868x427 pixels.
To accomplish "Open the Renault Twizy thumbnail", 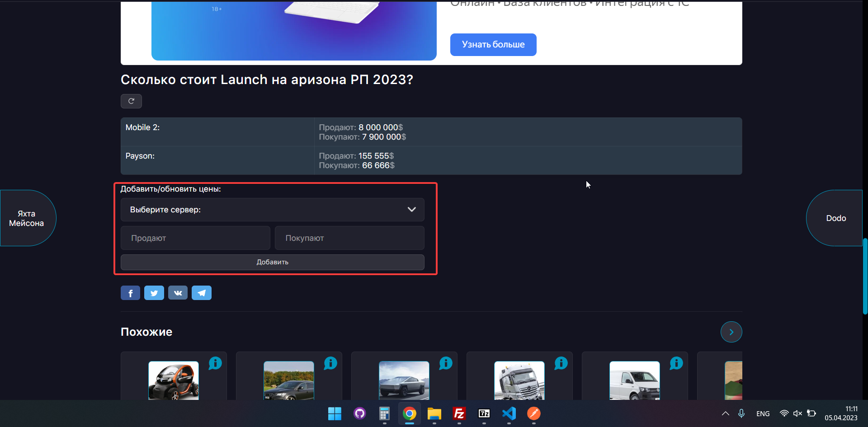I will (x=174, y=380).
